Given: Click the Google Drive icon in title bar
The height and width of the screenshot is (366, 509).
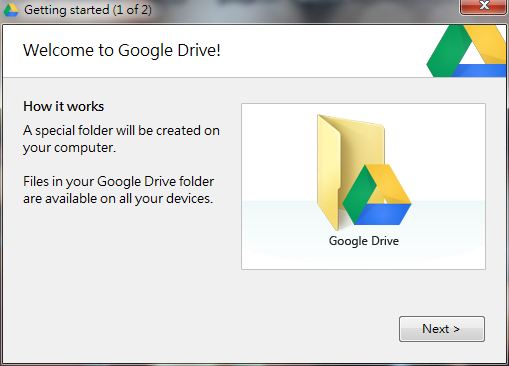Looking at the screenshot, I should pyautogui.click(x=11, y=9).
